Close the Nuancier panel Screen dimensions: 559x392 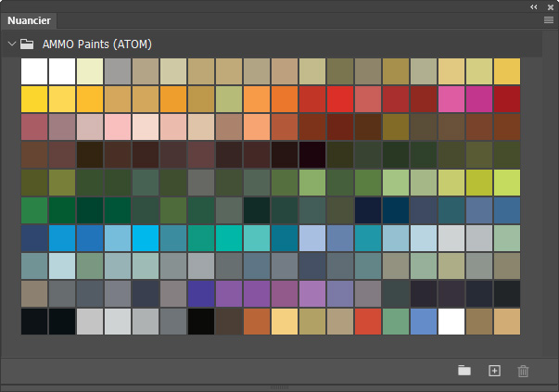(551, 6)
